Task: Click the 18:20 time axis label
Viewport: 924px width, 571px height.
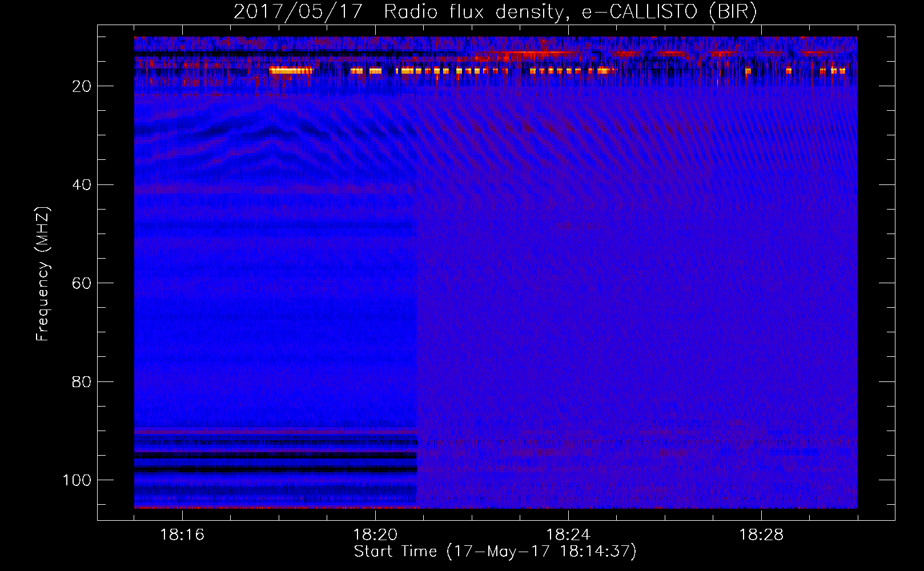Action: (x=375, y=535)
